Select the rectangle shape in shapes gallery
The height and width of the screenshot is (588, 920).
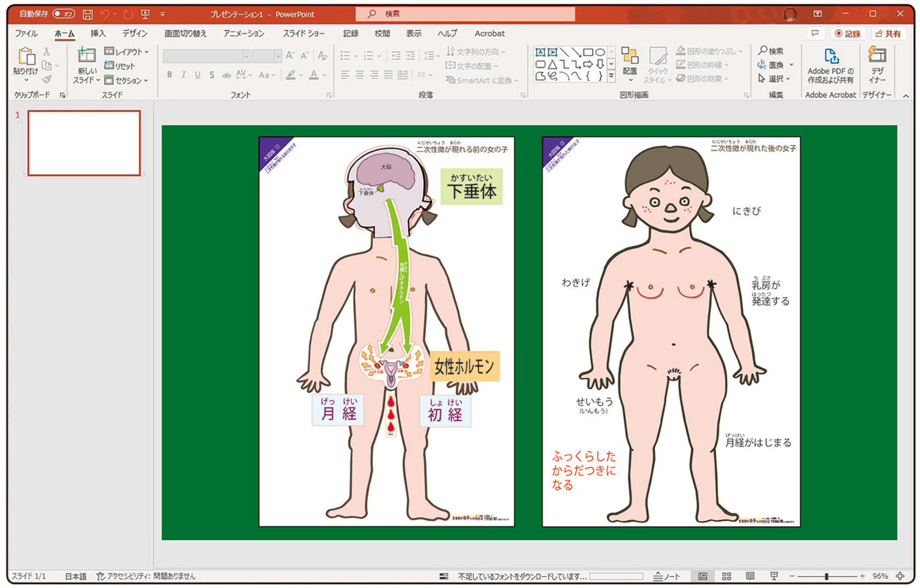click(x=588, y=52)
